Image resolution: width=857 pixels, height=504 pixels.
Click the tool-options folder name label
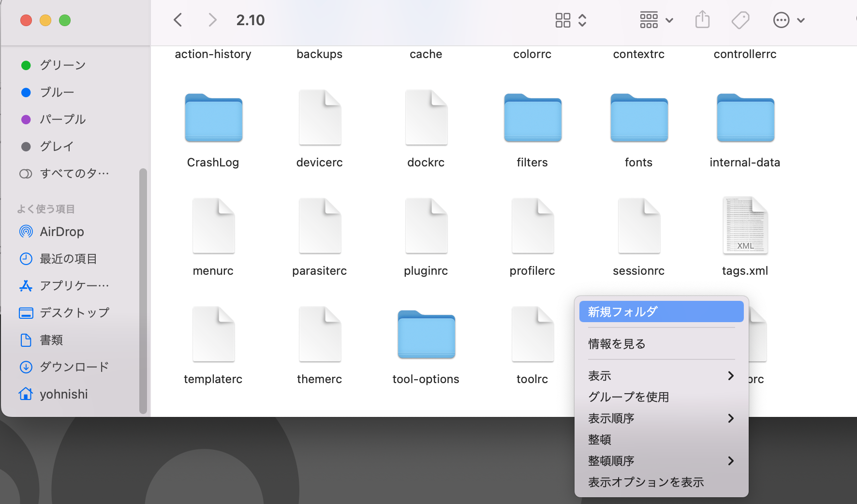[x=426, y=379]
